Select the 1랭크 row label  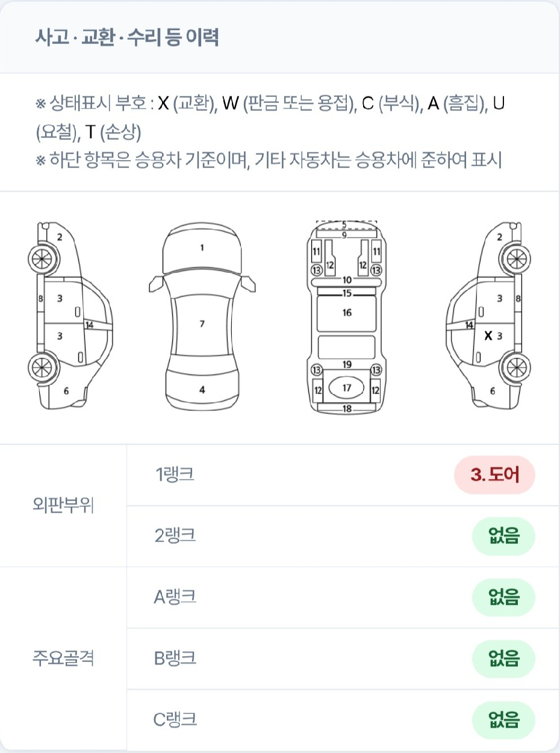[175, 475]
